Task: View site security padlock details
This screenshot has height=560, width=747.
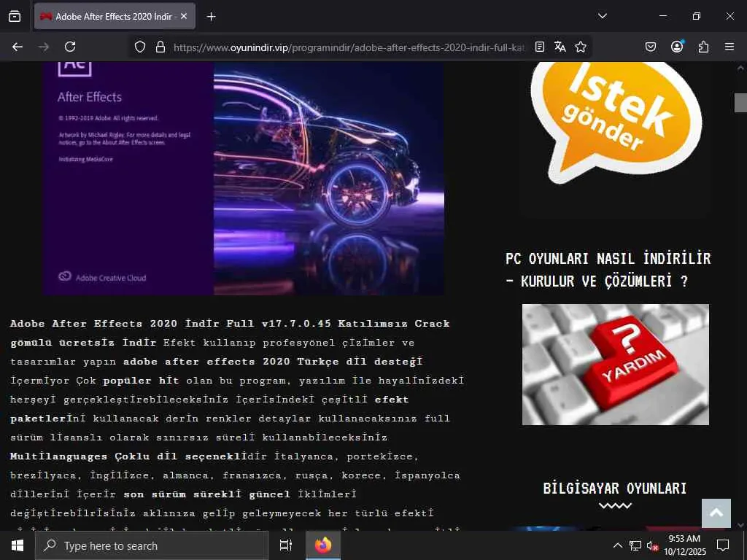Action: 160,47
